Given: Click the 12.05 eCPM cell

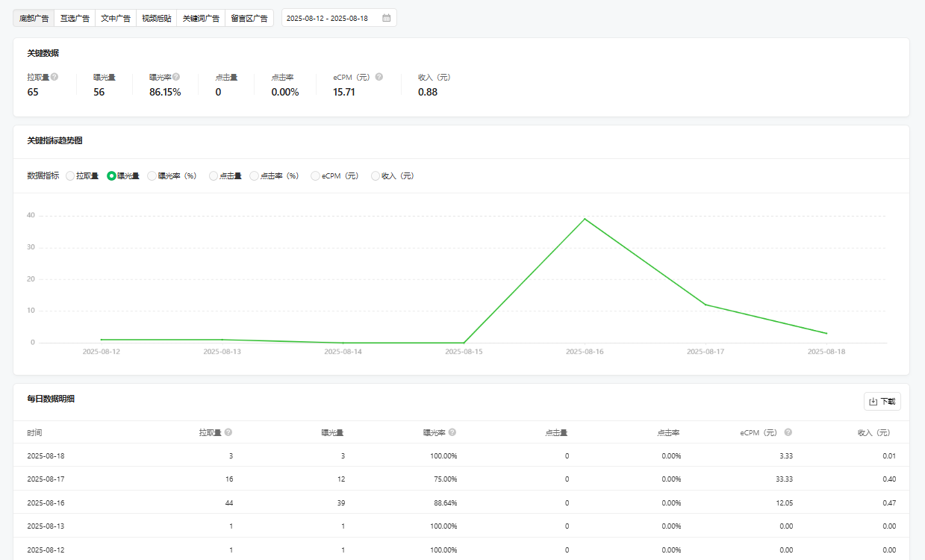Looking at the screenshot, I should click(x=783, y=503).
